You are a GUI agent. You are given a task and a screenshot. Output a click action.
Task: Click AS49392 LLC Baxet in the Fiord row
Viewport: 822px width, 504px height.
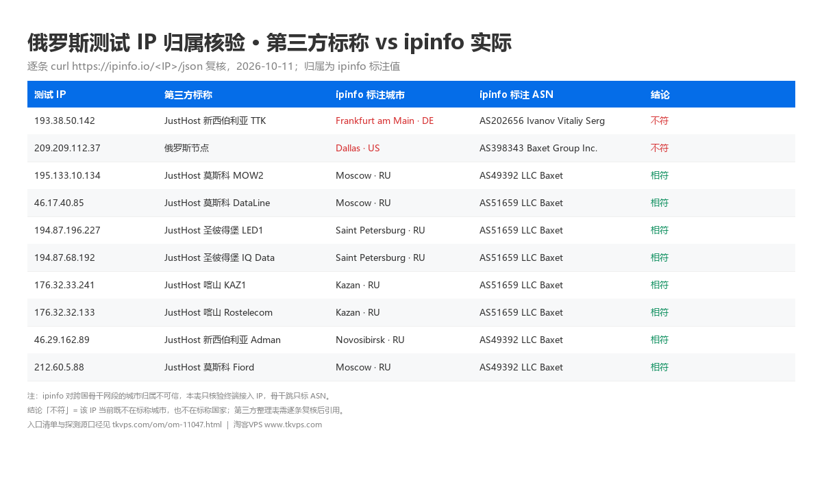click(x=521, y=367)
